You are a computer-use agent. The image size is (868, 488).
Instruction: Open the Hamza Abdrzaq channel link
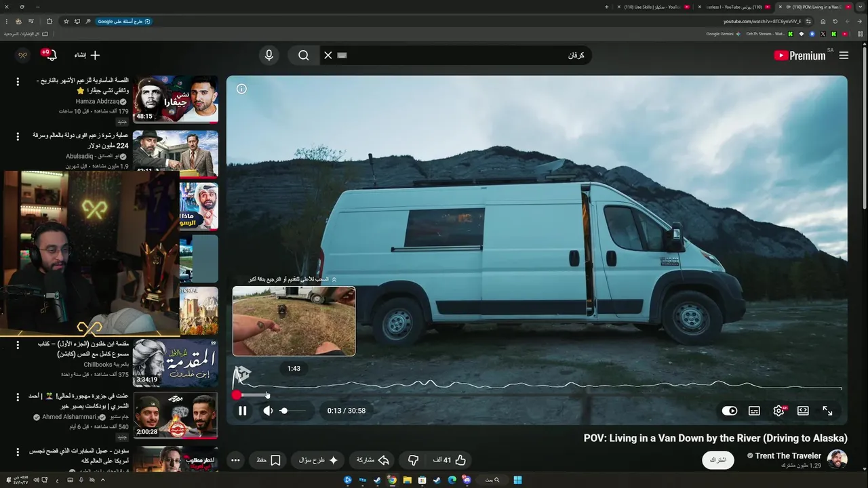point(97,101)
